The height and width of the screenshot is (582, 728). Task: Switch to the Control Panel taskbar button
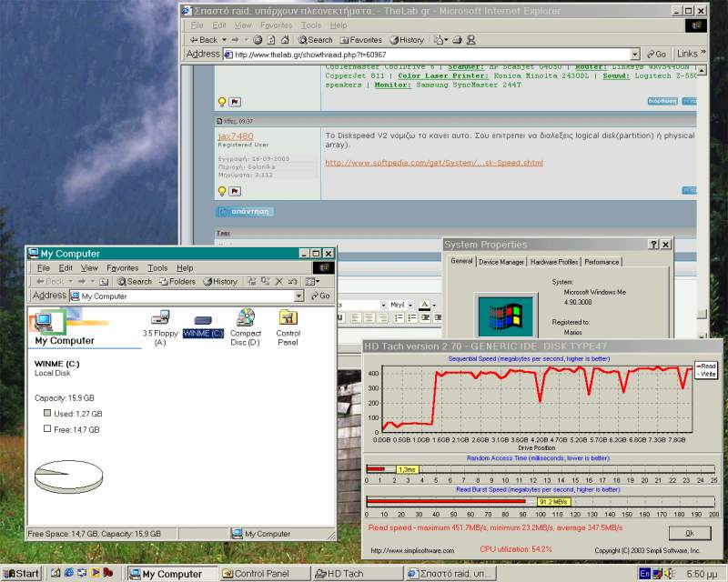264,574
